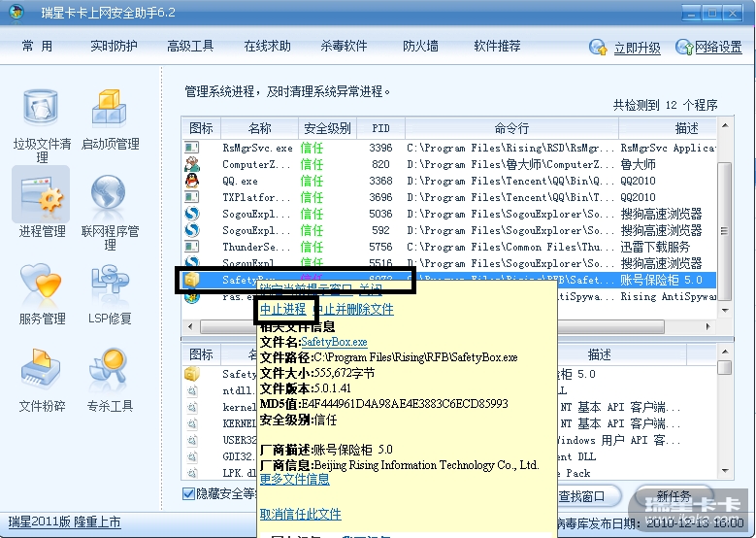This screenshot has height=538, width=756.
Task: Click the 立即升级 link
Action: pos(637,48)
